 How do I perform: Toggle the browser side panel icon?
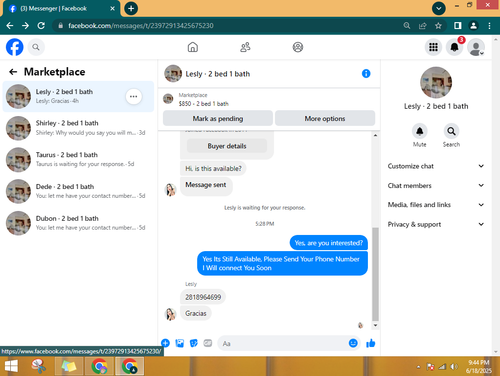coord(457,26)
